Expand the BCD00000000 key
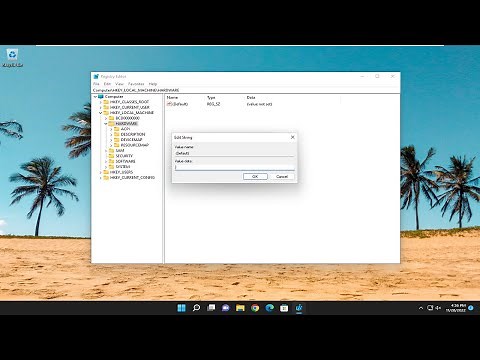 click(106, 118)
